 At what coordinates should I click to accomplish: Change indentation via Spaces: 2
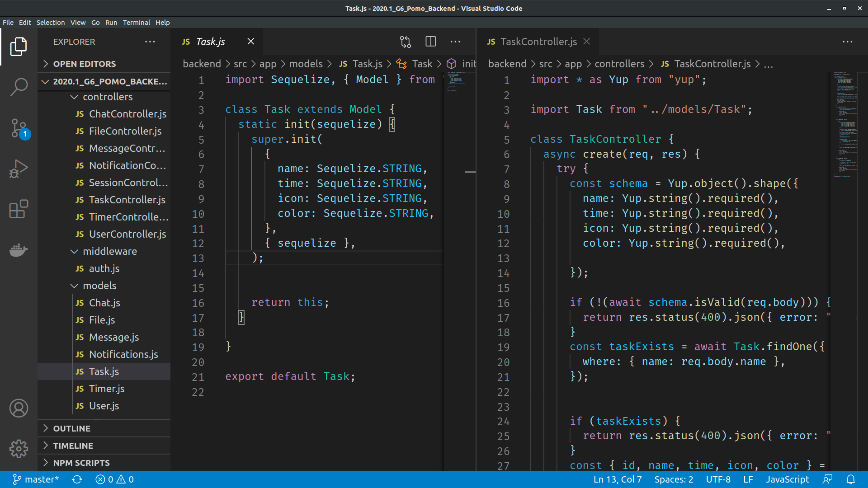(x=674, y=479)
